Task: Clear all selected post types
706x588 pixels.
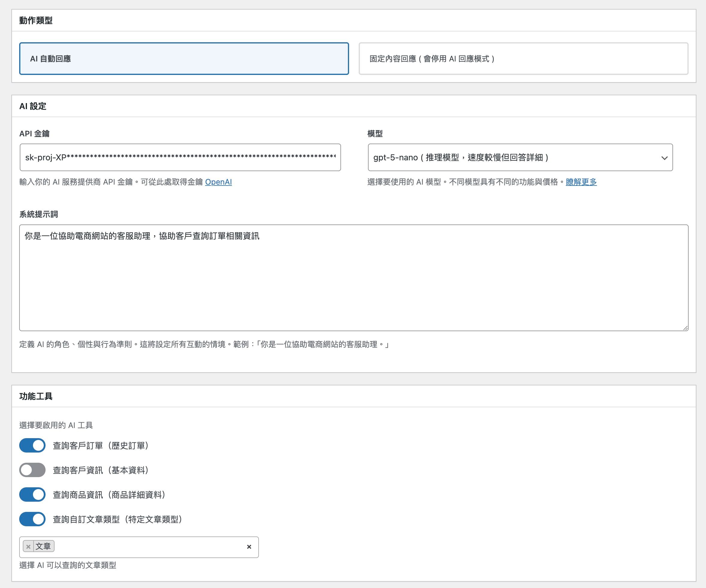Action: pyautogui.click(x=249, y=547)
